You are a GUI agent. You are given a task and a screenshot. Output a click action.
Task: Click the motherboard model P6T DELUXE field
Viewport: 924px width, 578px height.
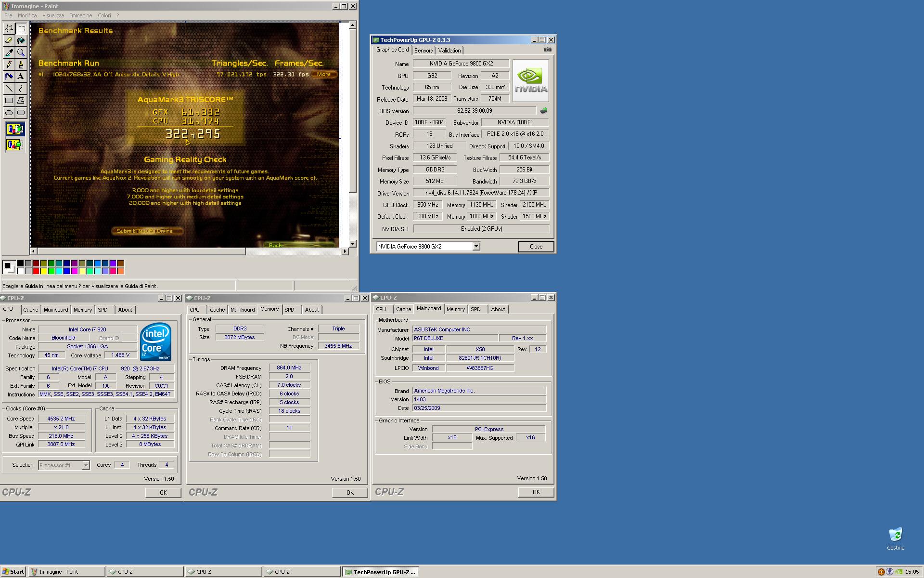(x=455, y=338)
